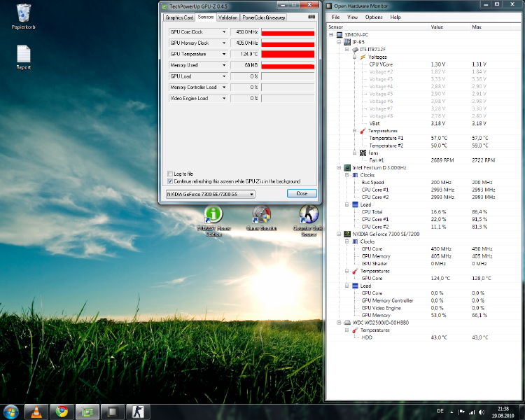Click the Voltages lightning bolt icon
The height and width of the screenshot is (420, 525).
[363, 57]
